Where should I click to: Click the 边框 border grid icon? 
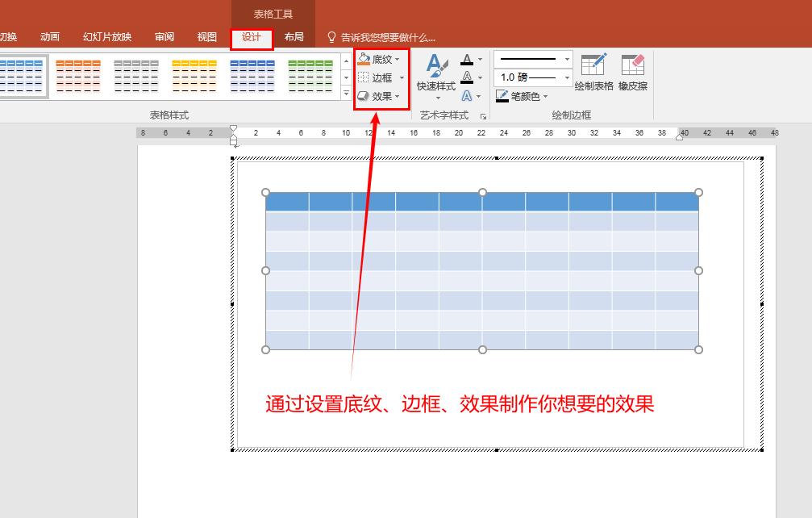click(364, 77)
